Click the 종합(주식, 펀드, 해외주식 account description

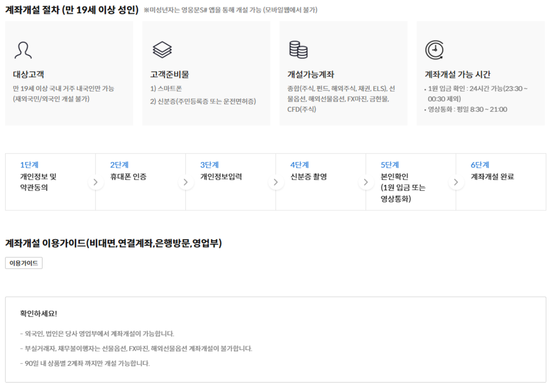click(341, 99)
